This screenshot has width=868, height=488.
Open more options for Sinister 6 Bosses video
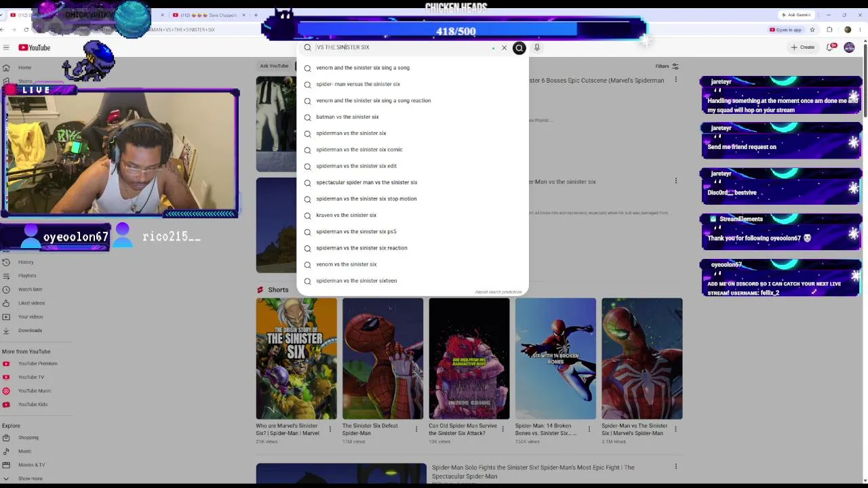click(x=675, y=80)
